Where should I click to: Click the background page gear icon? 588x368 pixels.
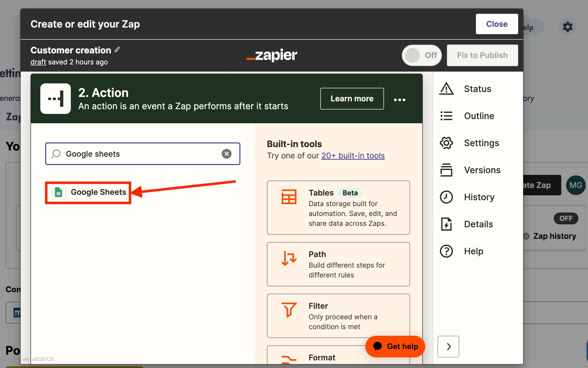[x=567, y=27]
